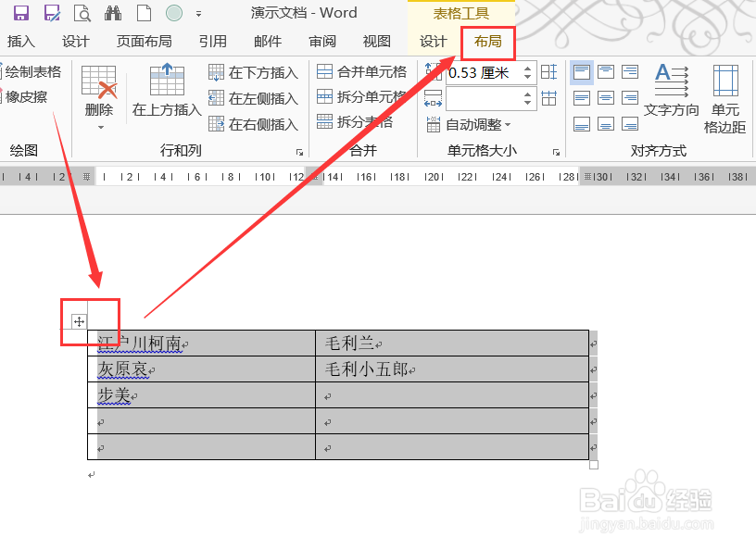Click 在左侧插入 insert left
This screenshot has height=550, width=756.
[254, 98]
